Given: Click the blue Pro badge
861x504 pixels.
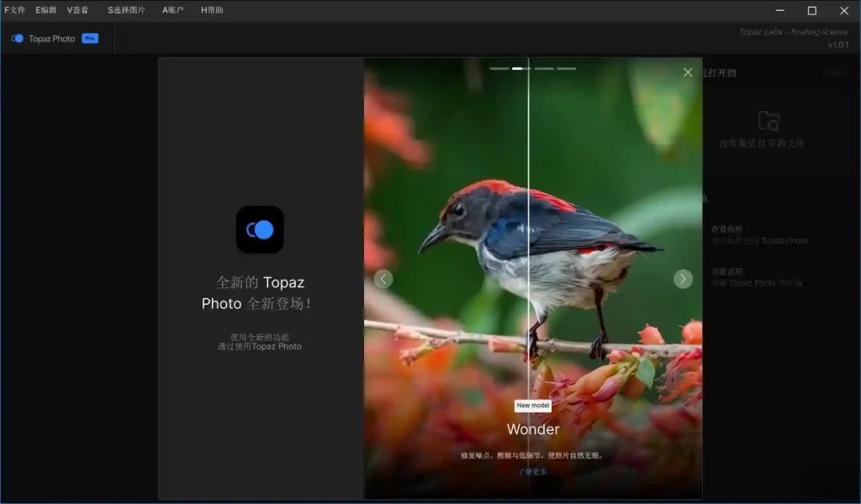Looking at the screenshot, I should (x=89, y=37).
